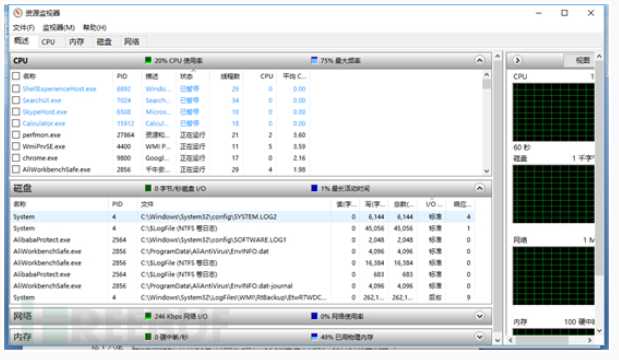Collapse the right graph pane using the arrow button
This screenshot has height=360, width=619.
517,60
